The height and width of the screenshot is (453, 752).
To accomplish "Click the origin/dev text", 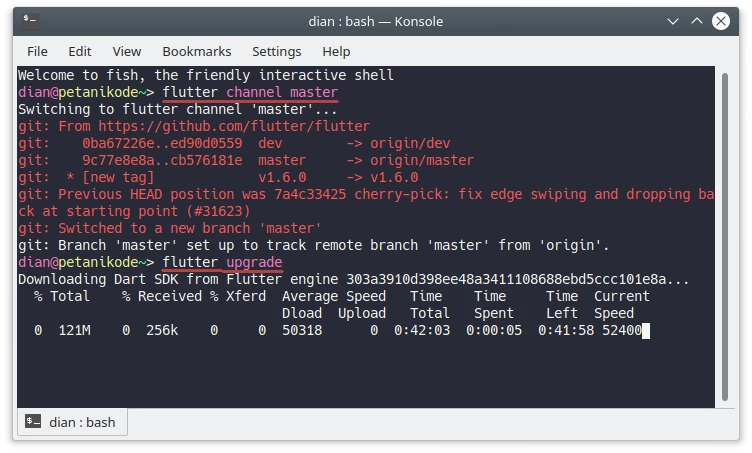I will point(410,143).
